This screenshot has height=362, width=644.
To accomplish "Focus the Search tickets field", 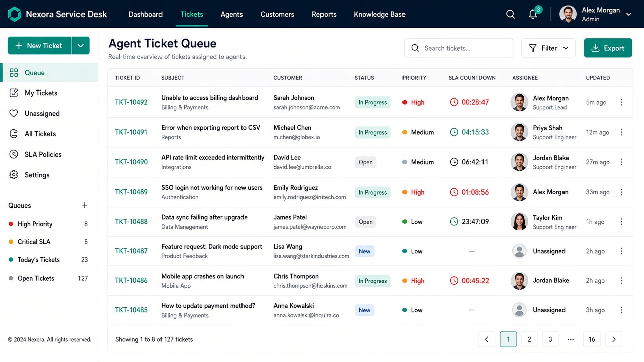I will click(x=458, y=48).
